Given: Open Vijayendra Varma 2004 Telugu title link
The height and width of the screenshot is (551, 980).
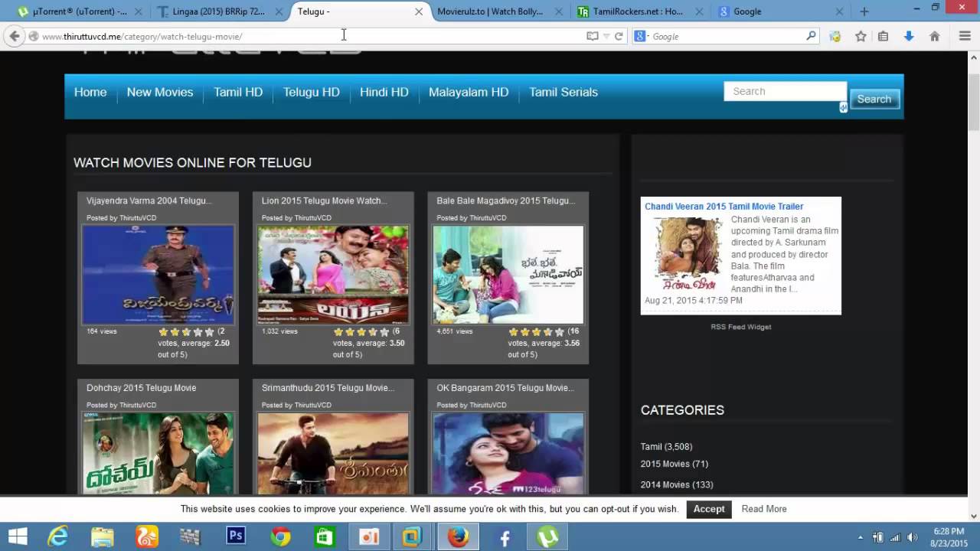Looking at the screenshot, I should click(149, 201).
